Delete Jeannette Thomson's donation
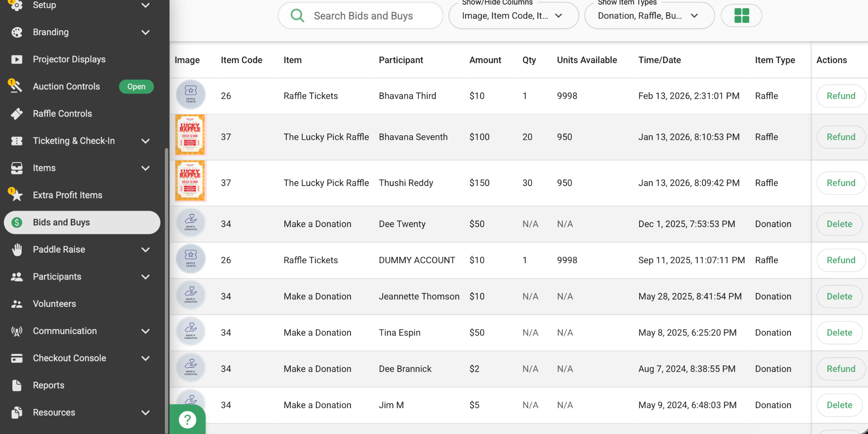 pyautogui.click(x=839, y=296)
